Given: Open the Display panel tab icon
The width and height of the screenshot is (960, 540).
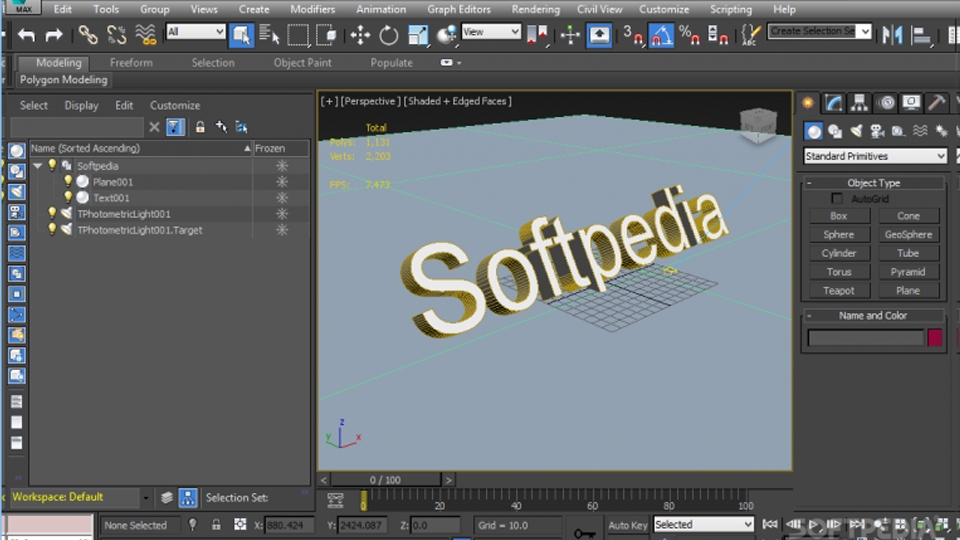Looking at the screenshot, I should coord(911,103).
